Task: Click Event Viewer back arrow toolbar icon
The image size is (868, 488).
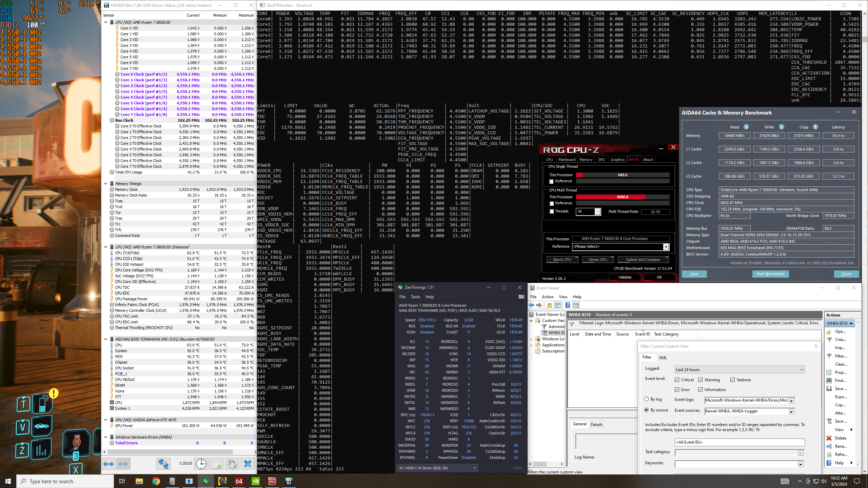Action: 532,305
